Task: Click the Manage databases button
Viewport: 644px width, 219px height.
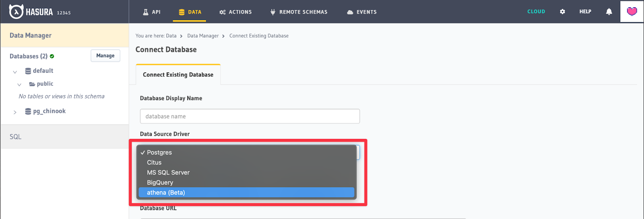Action: pyautogui.click(x=105, y=56)
